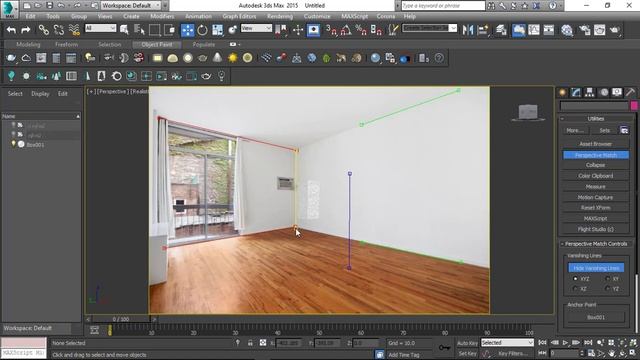Open the Hierarchy command panel tab
Image resolution: width=640 pixels, height=360 pixels.
(x=589, y=93)
